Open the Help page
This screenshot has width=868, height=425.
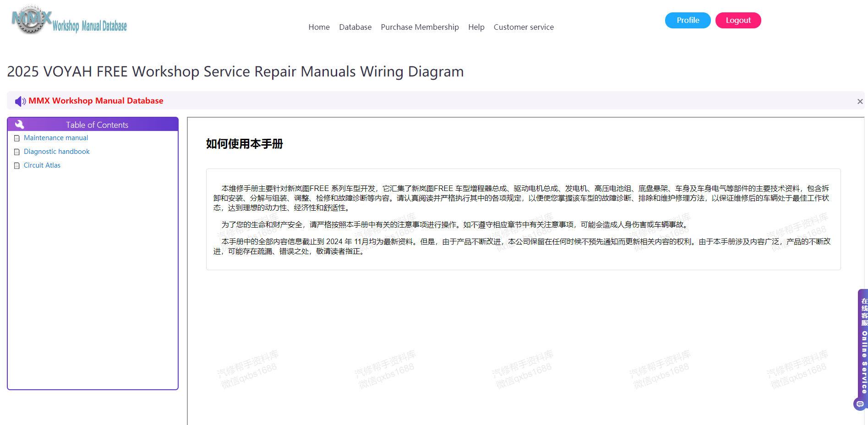coord(476,27)
